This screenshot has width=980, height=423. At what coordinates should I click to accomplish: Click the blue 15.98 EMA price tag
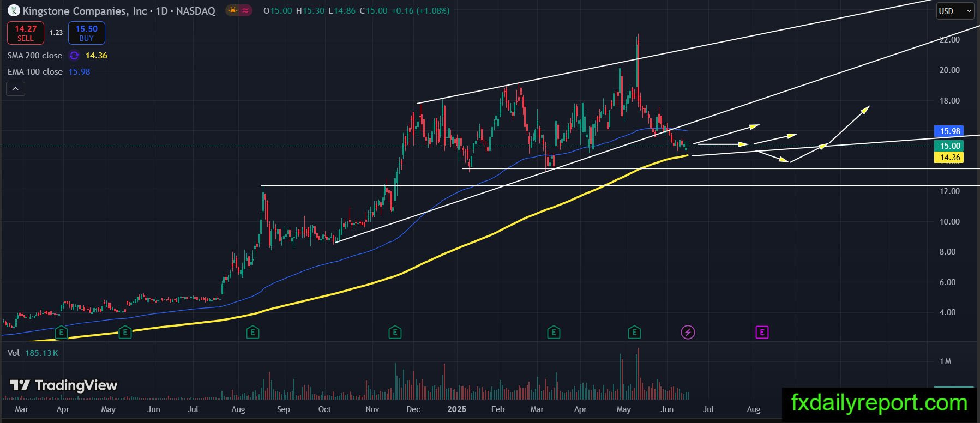[x=949, y=131]
